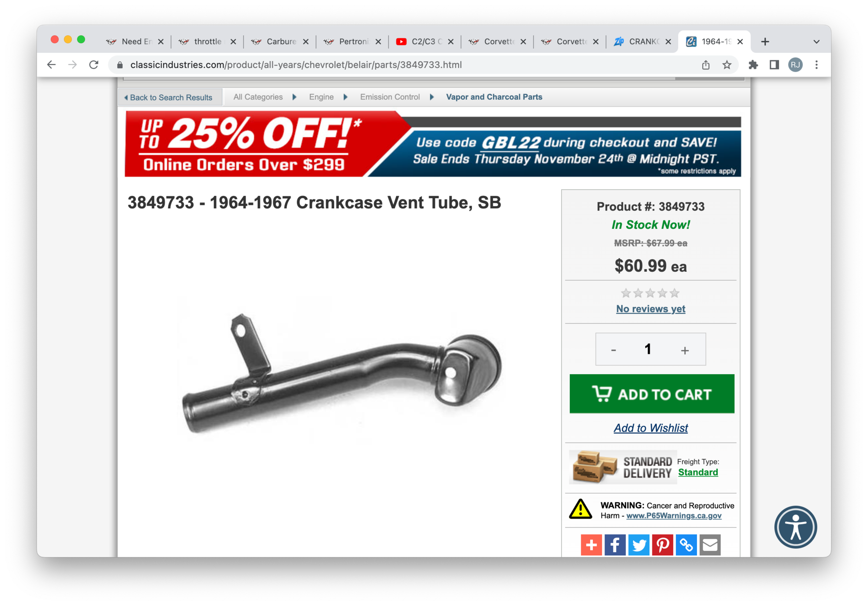
Task: Decrease quantity with minus button
Action: (x=614, y=350)
